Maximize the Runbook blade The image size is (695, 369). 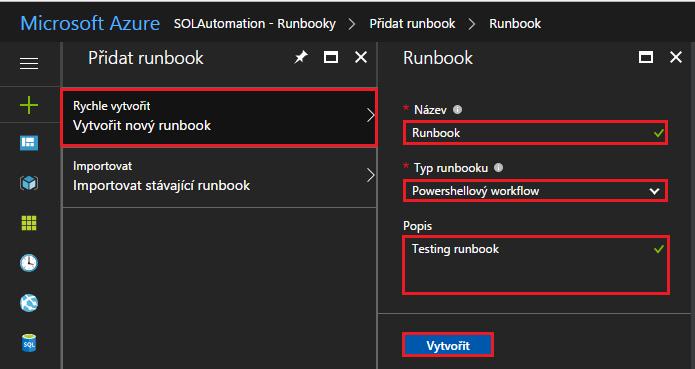646,57
